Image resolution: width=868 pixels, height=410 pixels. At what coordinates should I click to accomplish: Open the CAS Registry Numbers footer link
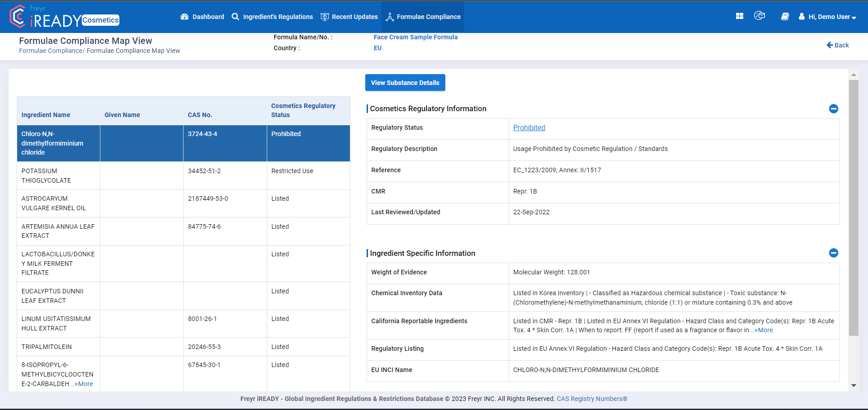click(592, 399)
